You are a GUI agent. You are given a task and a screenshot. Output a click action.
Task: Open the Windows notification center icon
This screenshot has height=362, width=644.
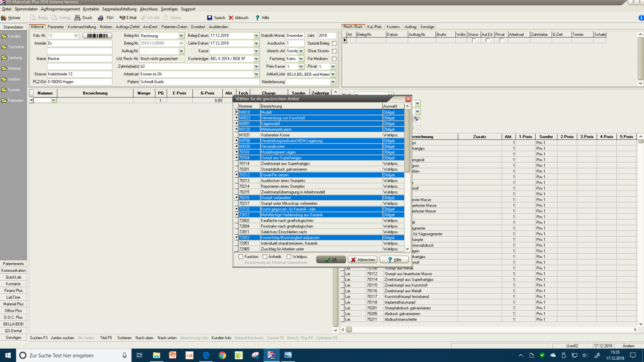(633, 355)
